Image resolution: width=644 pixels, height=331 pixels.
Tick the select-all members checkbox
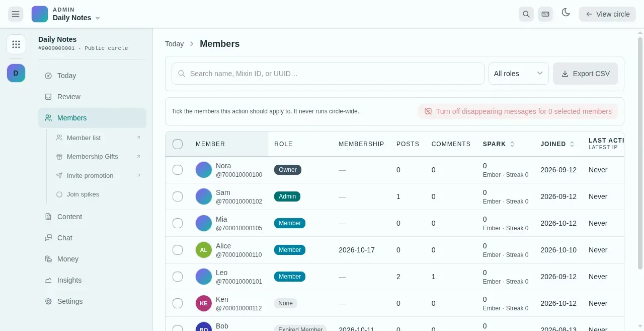tap(178, 144)
